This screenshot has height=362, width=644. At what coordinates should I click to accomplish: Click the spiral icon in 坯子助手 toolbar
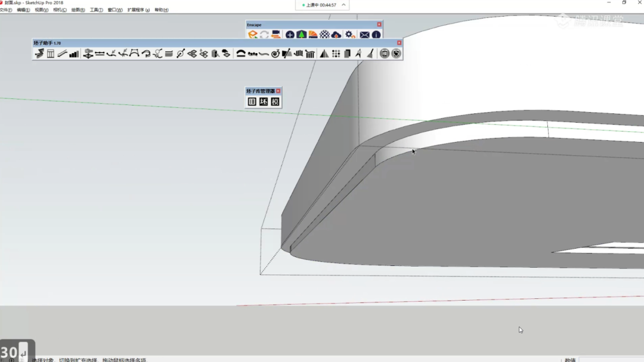click(x=275, y=54)
